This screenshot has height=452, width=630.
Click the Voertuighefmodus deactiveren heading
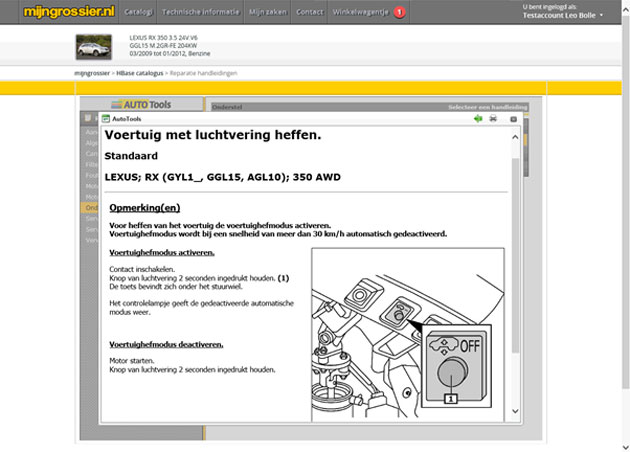pyautogui.click(x=166, y=344)
